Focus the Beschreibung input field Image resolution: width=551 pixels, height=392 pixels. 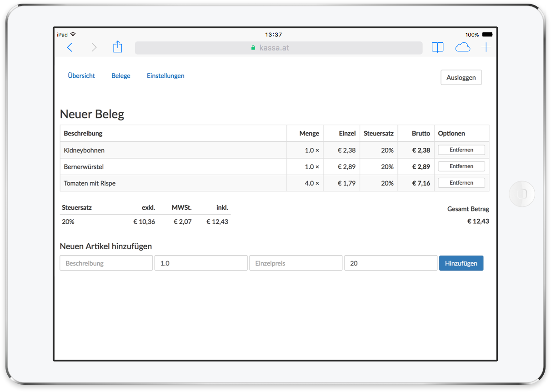[x=106, y=263]
